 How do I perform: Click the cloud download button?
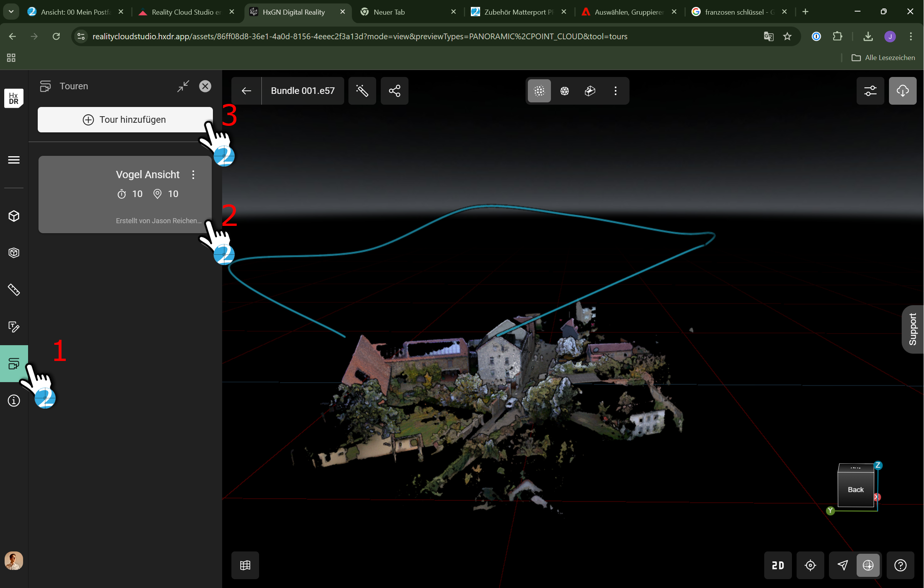tap(903, 91)
